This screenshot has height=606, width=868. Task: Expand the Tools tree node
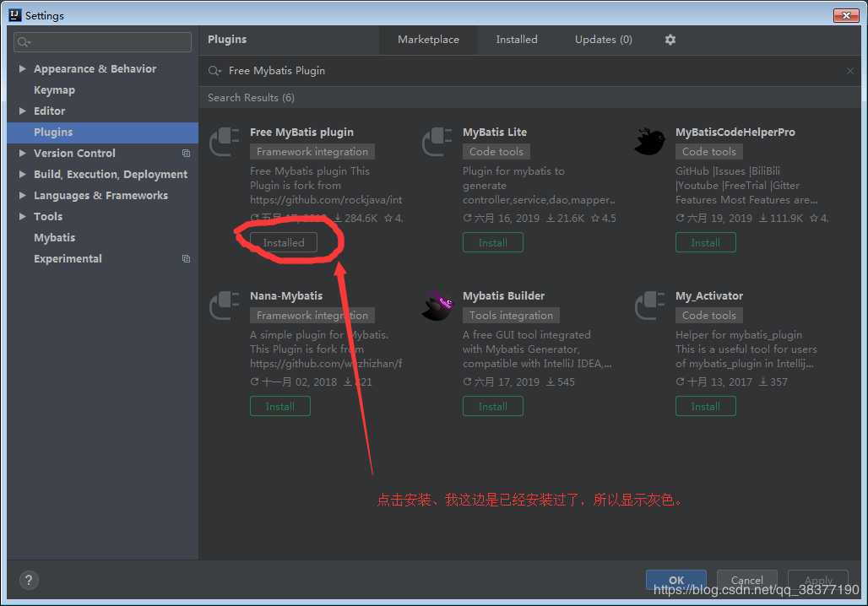pos(22,216)
